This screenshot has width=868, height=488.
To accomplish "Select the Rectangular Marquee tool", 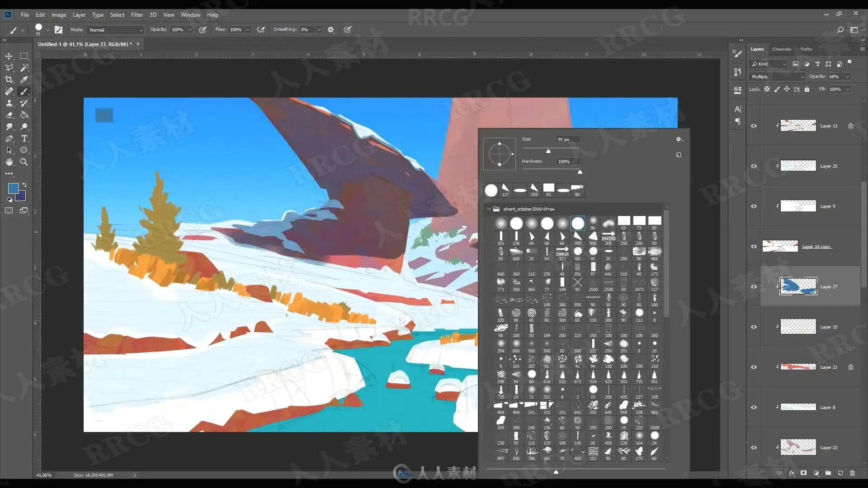I will (x=24, y=56).
